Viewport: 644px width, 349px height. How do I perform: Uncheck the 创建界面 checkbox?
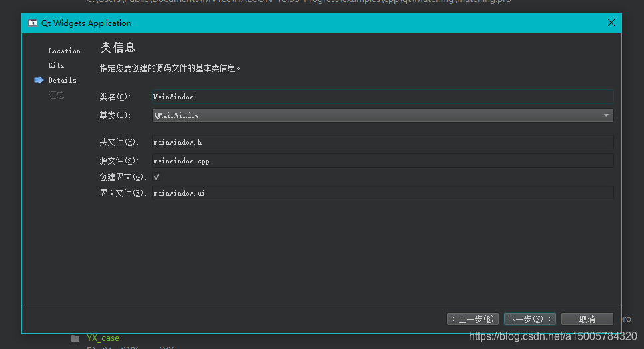click(x=157, y=177)
